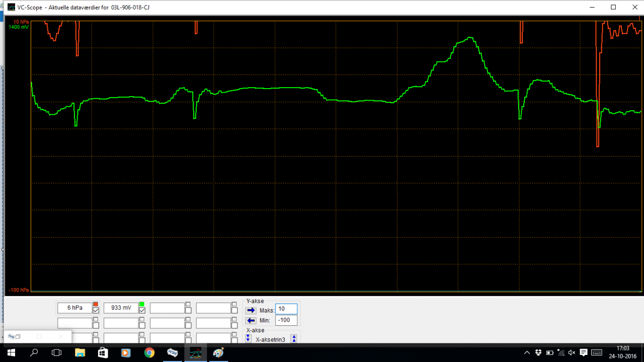The width and height of the screenshot is (644, 362).
Task: Open File Explorer from the taskbar
Action: (80, 352)
